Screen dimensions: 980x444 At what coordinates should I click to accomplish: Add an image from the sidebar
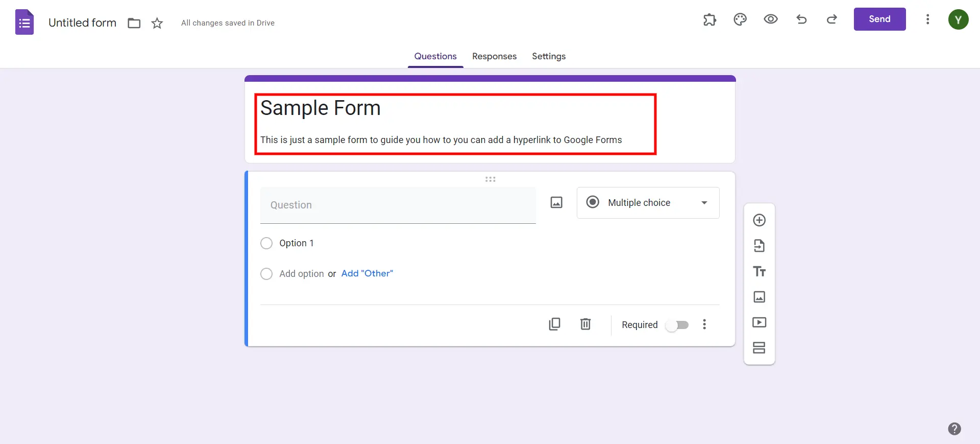(x=759, y=297)
